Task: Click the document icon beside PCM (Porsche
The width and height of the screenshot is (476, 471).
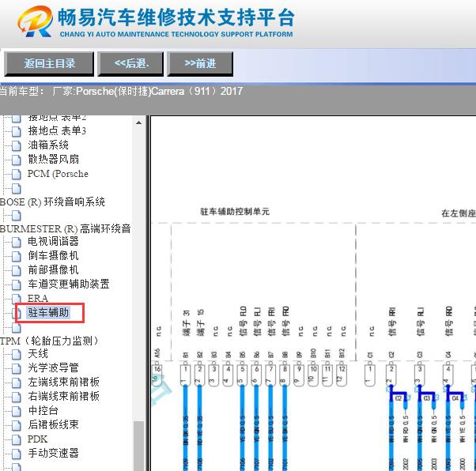Action: 17,174
